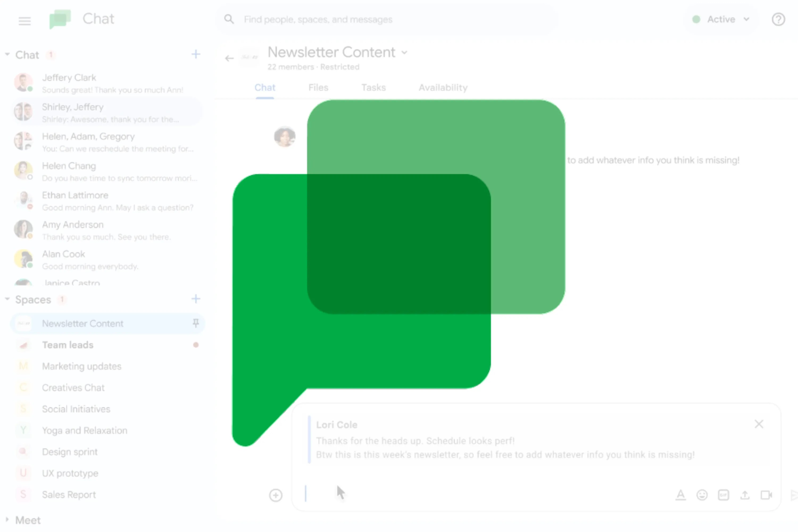This screenshot has width=798, height=532.
Task: Open the Tasks tab
Action: click(x=373, y=88)
